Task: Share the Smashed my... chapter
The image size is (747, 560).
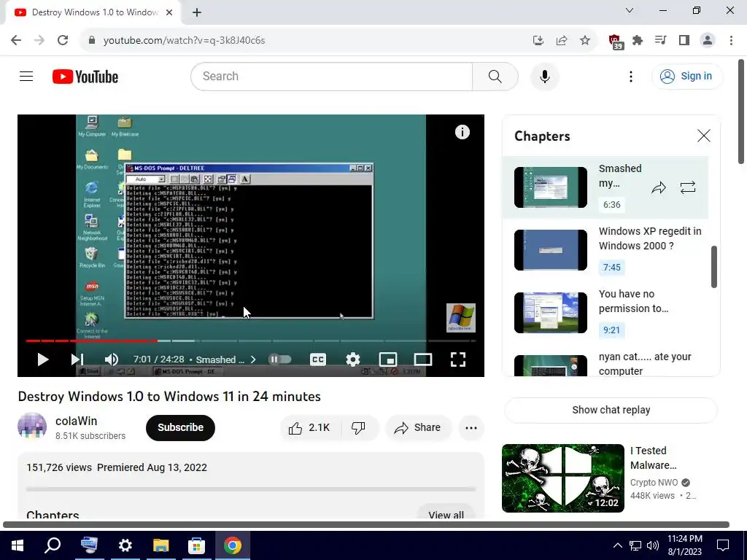Action: (659, 187)
